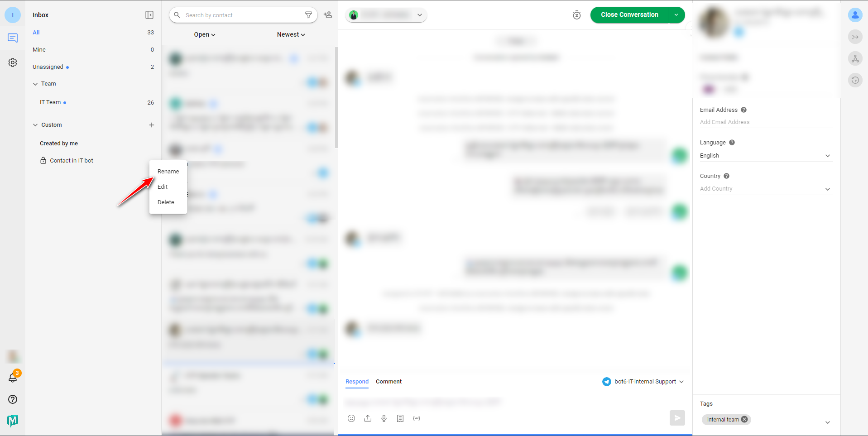The height and width of the screenshot is (436, 868).
Task: Click the Add Email Address field
Action: pos(766,122)
